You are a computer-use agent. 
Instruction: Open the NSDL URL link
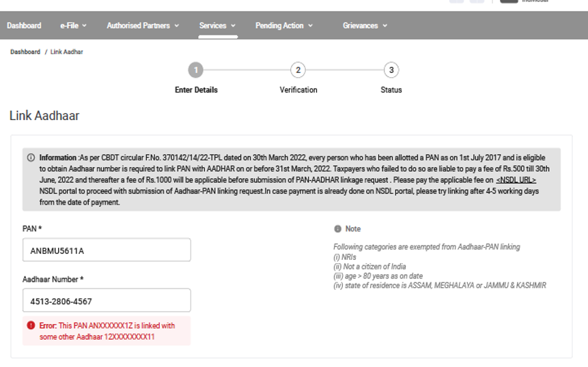[x=516, y=180]
